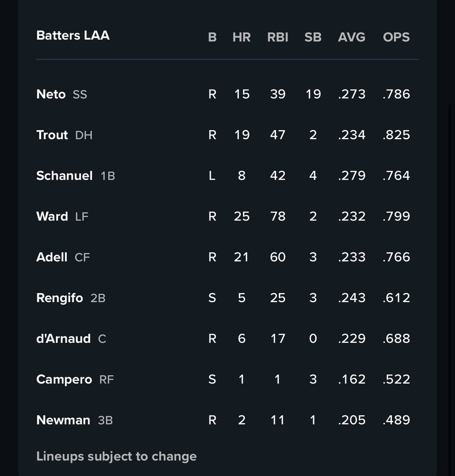Sort by the OPS column header
Screen dimensions: 455x476
(396, 37)
